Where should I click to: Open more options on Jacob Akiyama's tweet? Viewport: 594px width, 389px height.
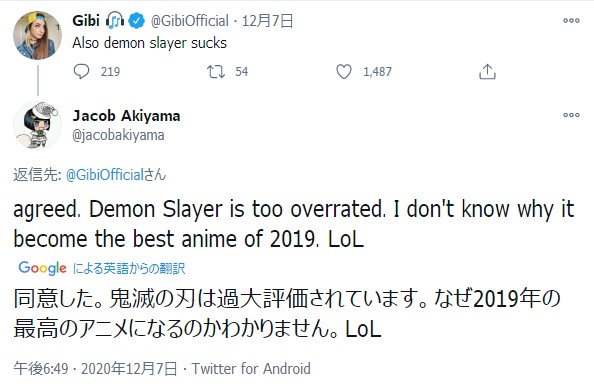tap(571, 115)
